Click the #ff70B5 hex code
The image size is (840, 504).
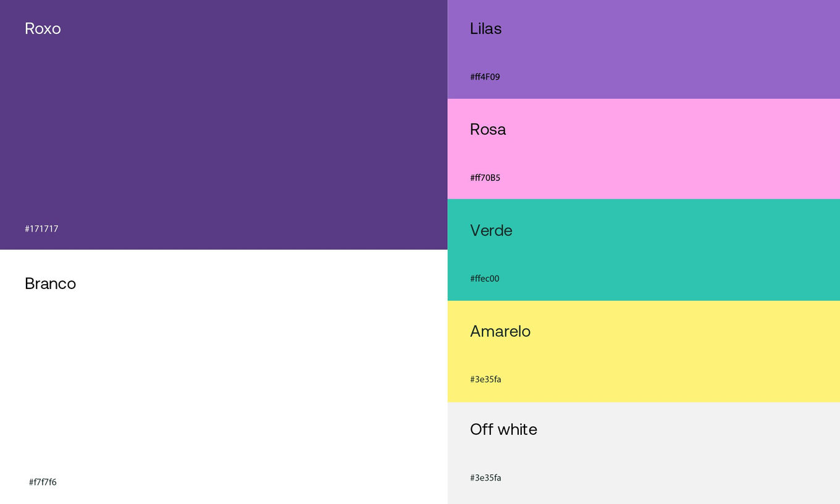[x=485, y=178]
